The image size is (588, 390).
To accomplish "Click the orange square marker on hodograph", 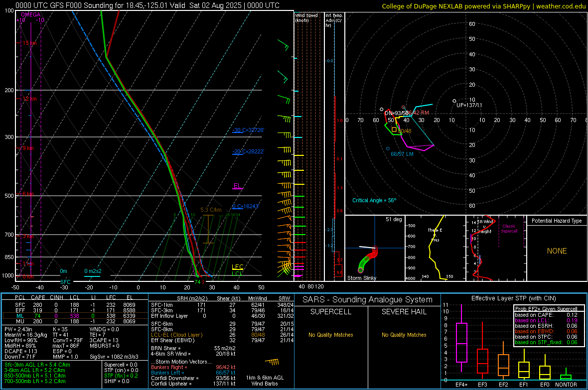I will [x=394, y=130].
